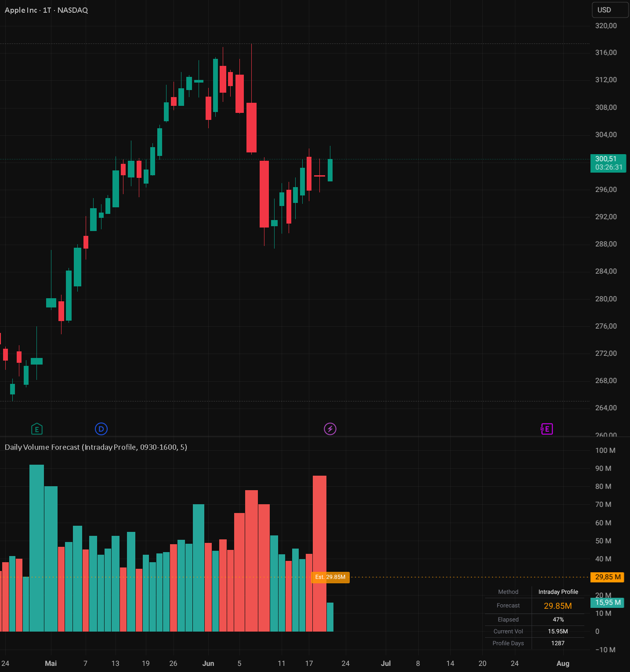The width and height of the screenshot is (630, 672).
Task: Click the Jul label on time axis
Action: point(386,663)
